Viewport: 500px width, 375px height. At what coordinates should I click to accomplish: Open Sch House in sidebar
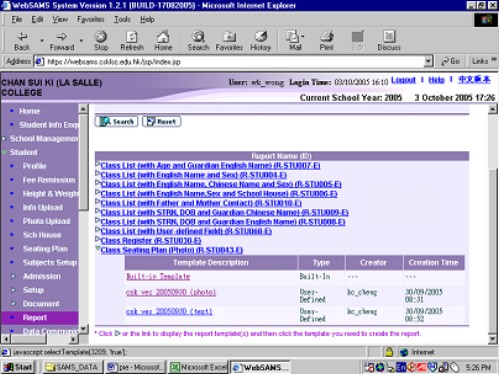coord(42,235)
